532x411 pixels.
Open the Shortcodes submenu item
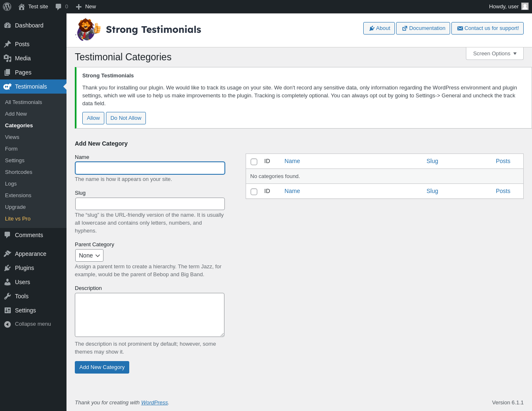19,172
